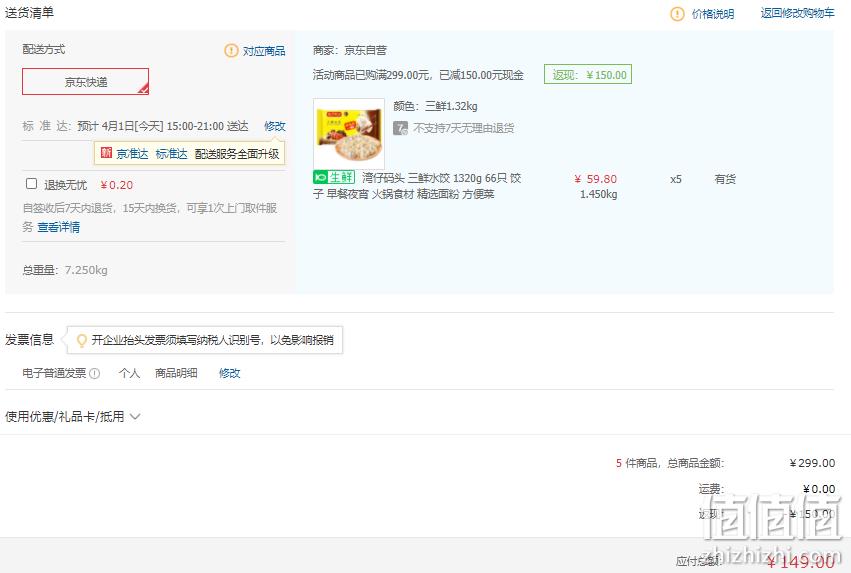
Task: Click the 颜色: 三鲜1.32kg text
Action: [x=435, y=106]
